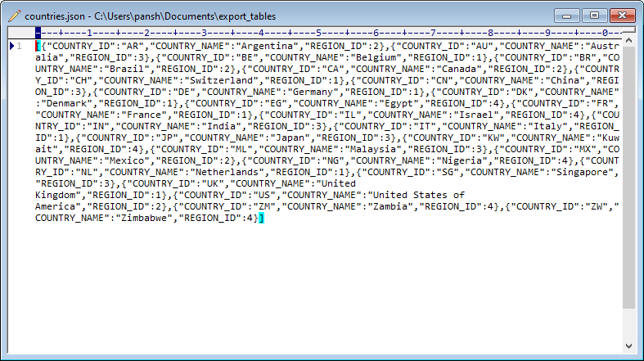The width and height of the screenshot is (644, 361).
Task: Place cursor at the highlighted closing bracket
Action: [x=261, y=219]
